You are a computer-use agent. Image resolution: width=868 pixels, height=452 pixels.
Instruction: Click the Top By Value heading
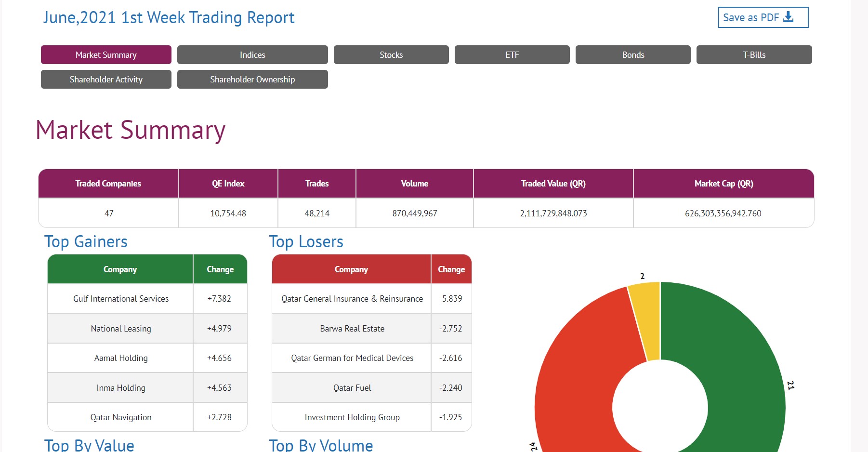[x=89, y=445]
